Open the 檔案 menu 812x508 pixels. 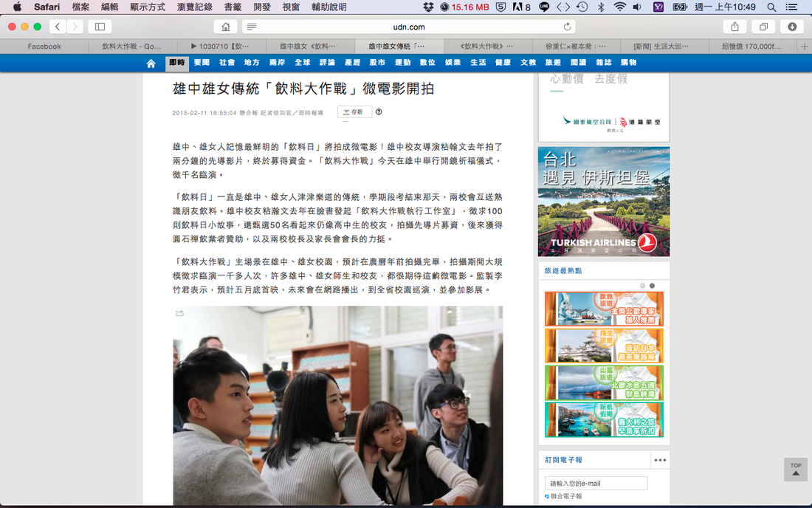[80, 7]
